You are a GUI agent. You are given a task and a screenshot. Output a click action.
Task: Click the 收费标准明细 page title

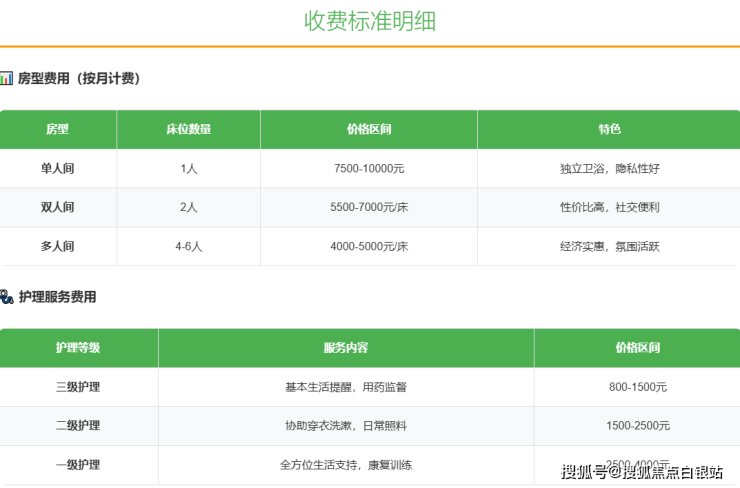click(370, 21)
